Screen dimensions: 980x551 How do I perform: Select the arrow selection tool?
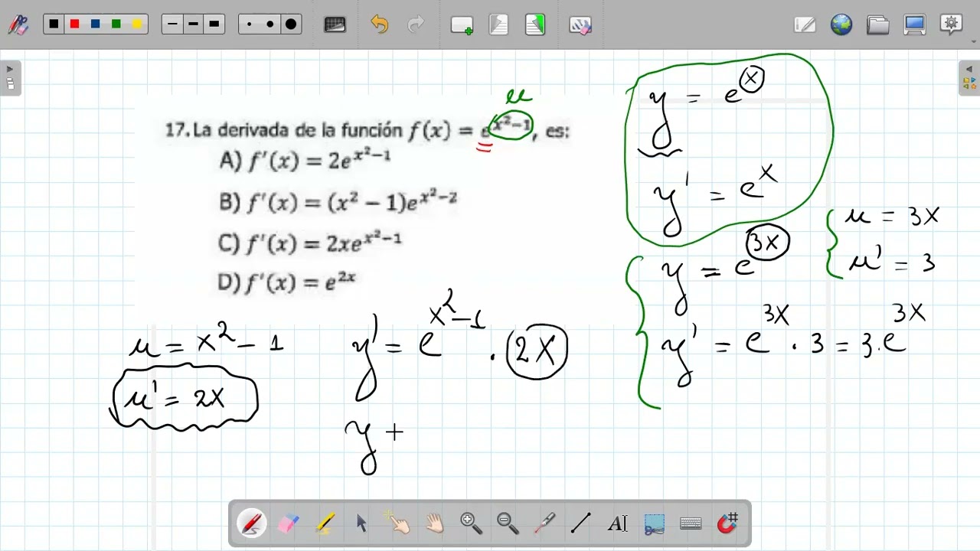tap(361, 523)
